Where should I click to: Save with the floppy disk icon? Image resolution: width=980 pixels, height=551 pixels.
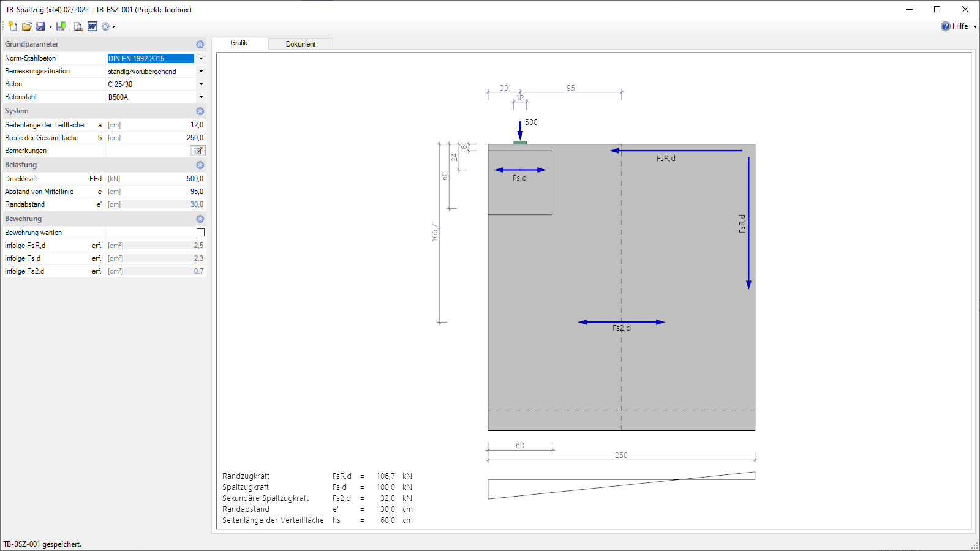coord(40,26)
